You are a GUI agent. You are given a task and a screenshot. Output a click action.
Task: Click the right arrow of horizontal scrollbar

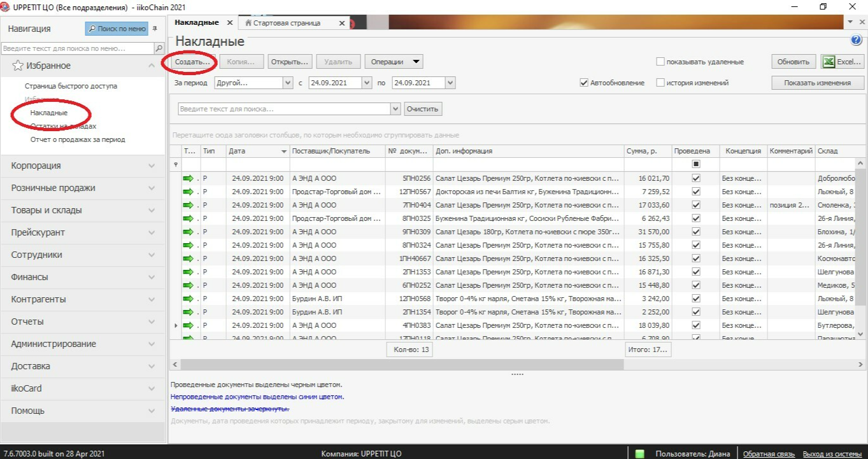861,365
